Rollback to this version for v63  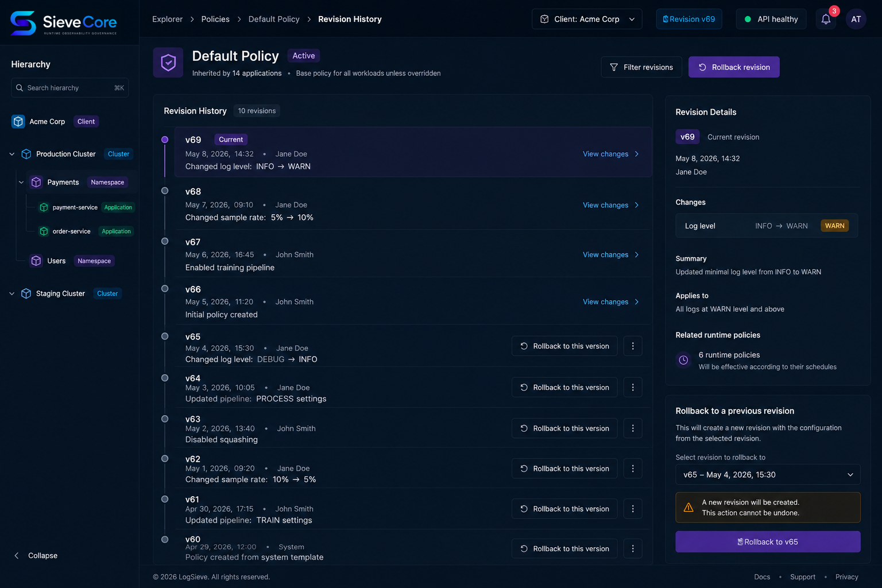tap(564, 428)
